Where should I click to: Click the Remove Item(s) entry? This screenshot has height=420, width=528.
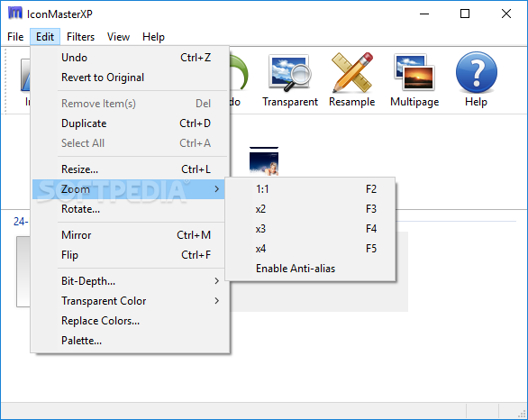pos(131,104)
